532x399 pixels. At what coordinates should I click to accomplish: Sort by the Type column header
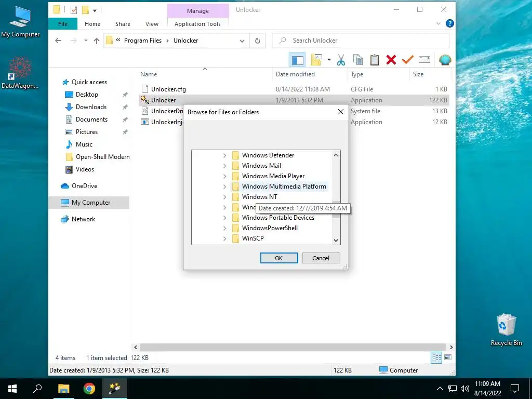378,74
